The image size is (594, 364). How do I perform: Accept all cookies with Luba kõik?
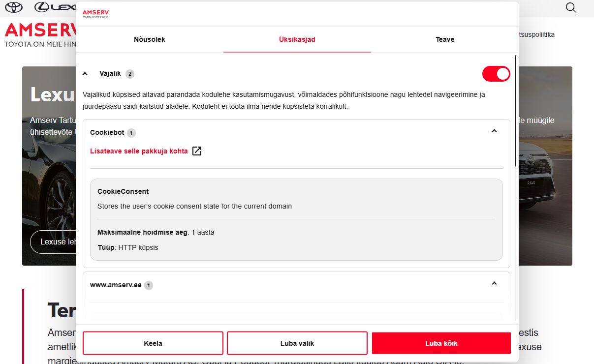click(x=441, y=343)
